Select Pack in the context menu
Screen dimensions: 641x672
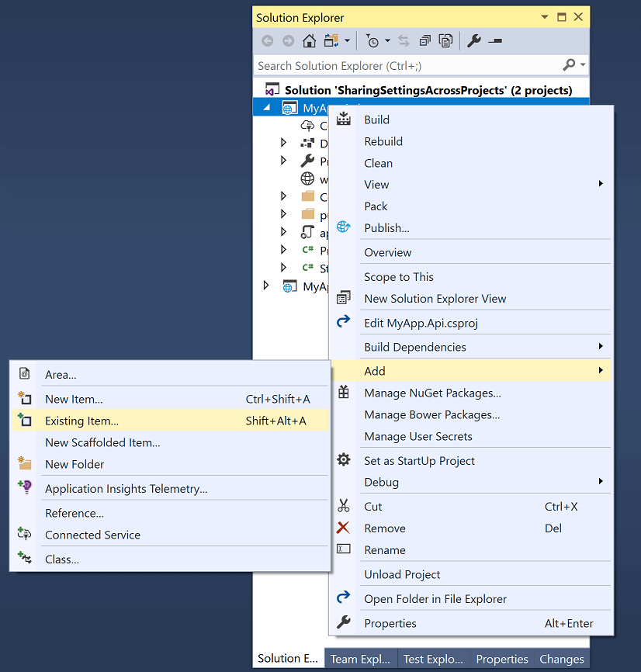click(471, 206)
